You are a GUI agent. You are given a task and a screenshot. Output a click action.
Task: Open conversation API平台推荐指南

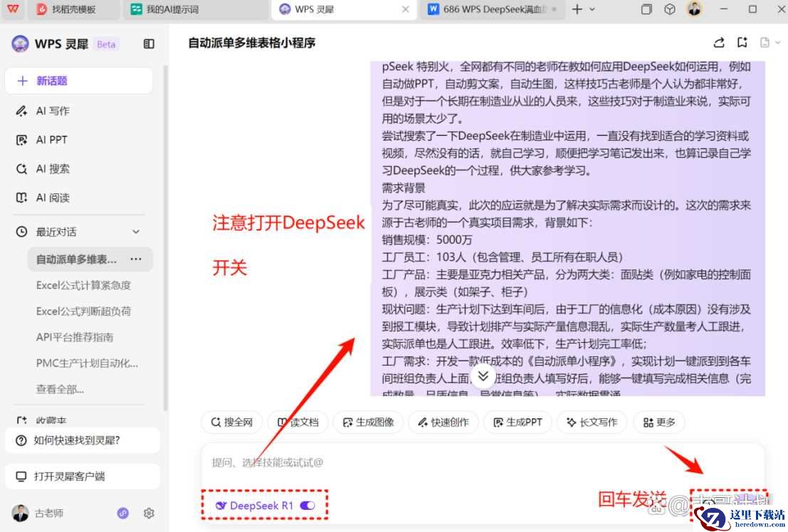pyautogui.click(x=74, y=337)
